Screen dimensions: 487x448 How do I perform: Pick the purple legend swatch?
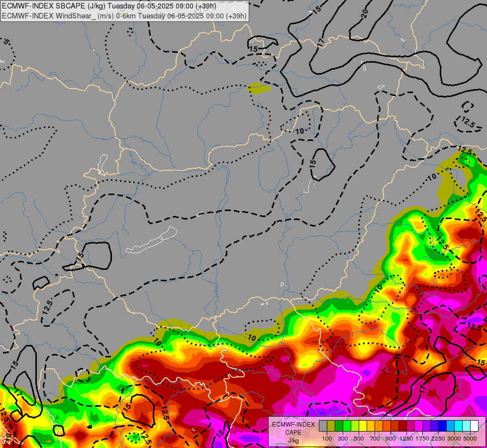426,426
